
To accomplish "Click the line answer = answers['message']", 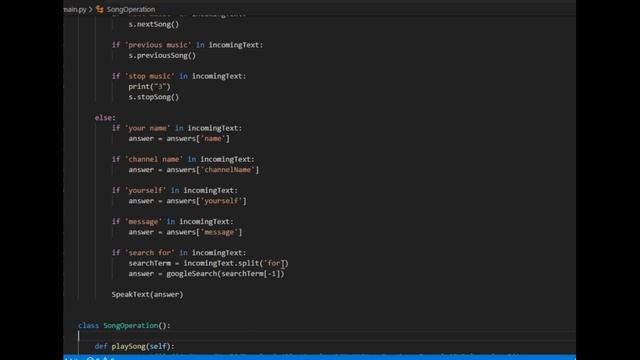I will pyautogui.click(x=185, y=232).
